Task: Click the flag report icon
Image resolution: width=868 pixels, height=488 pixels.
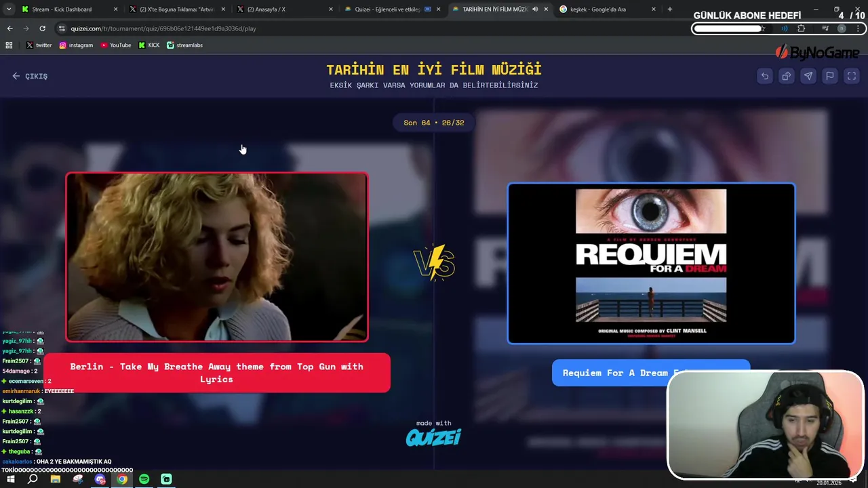Action: coord(830,76)
